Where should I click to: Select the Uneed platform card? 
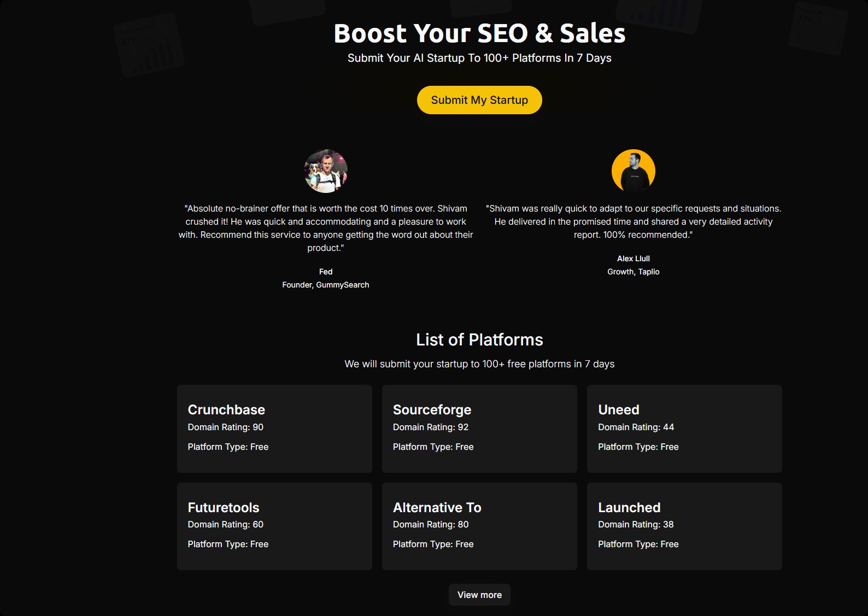pyautogui.click(x=684, y=429)
